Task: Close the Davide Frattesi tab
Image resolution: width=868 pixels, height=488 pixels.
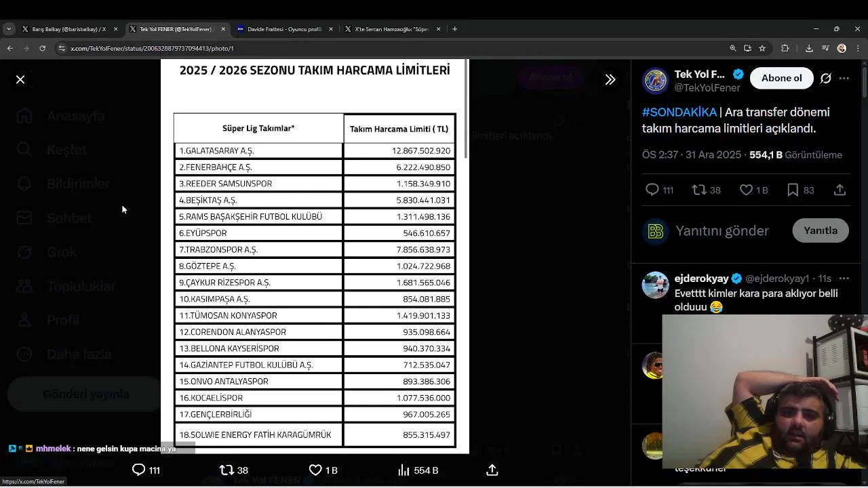Action: click(331, 29)
